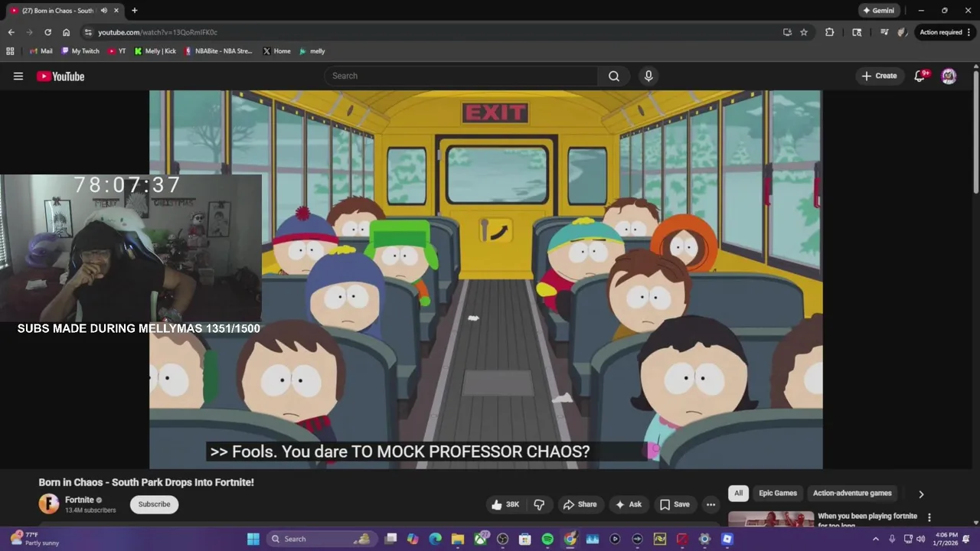Viewport: 980px width, 551px height.
Task: Open Chrome extensions puzzle icon
Action: click(x=829, y=32)
